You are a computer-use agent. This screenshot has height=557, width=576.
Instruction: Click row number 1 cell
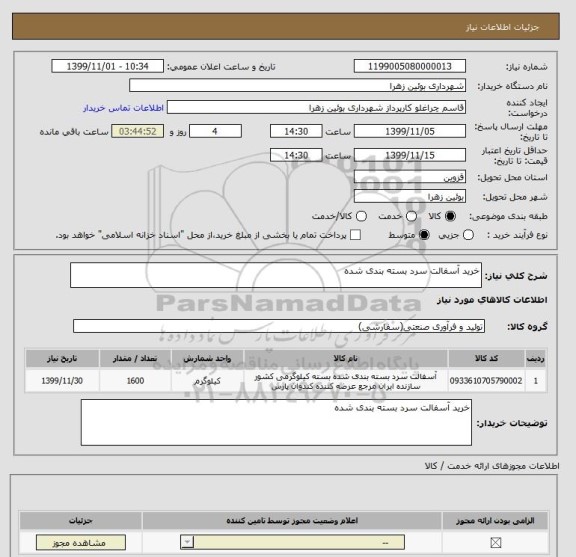coord(536,381)
